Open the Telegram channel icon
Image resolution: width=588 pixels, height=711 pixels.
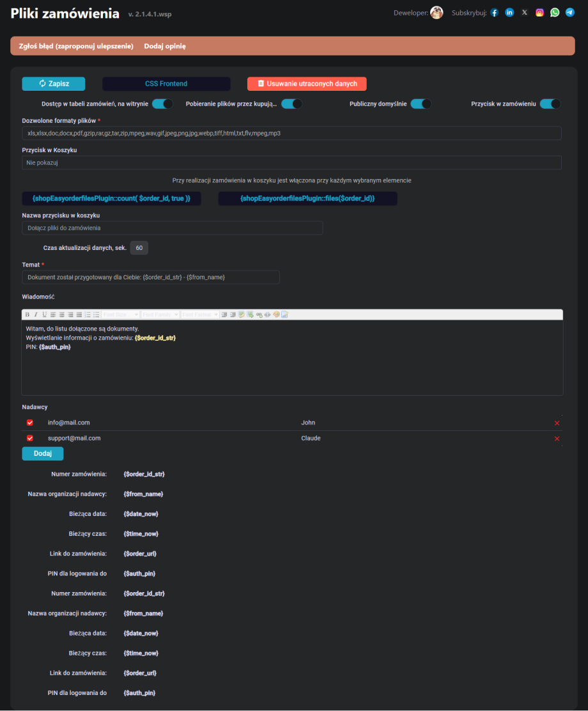[570, 13]
